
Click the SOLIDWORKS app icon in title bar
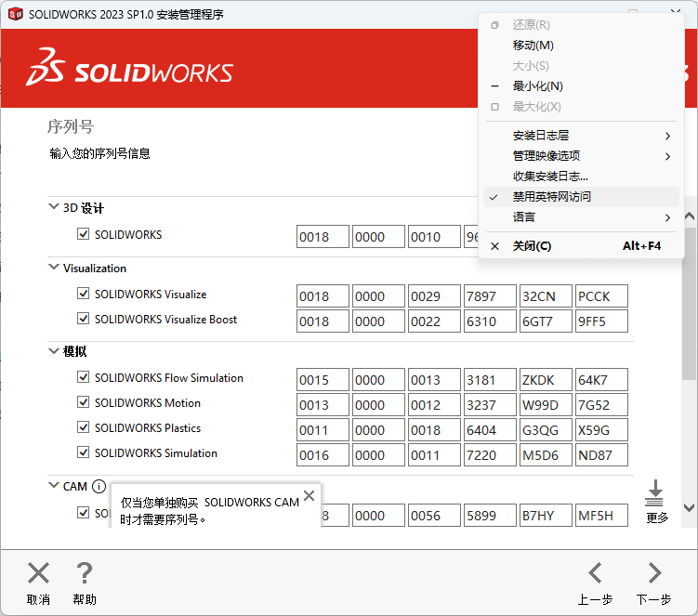tap(16, 14)
